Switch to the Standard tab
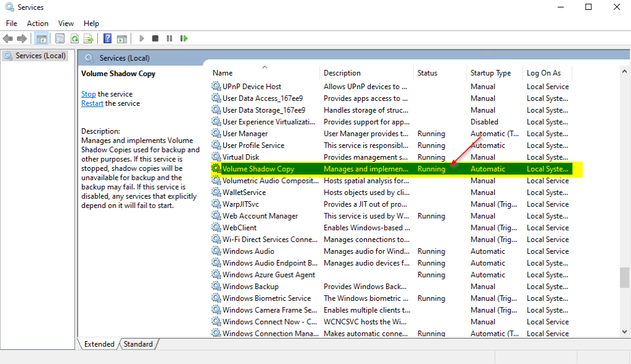Image resolution: width=631 pixels, height=364 pixels. [x=138, y=344]
